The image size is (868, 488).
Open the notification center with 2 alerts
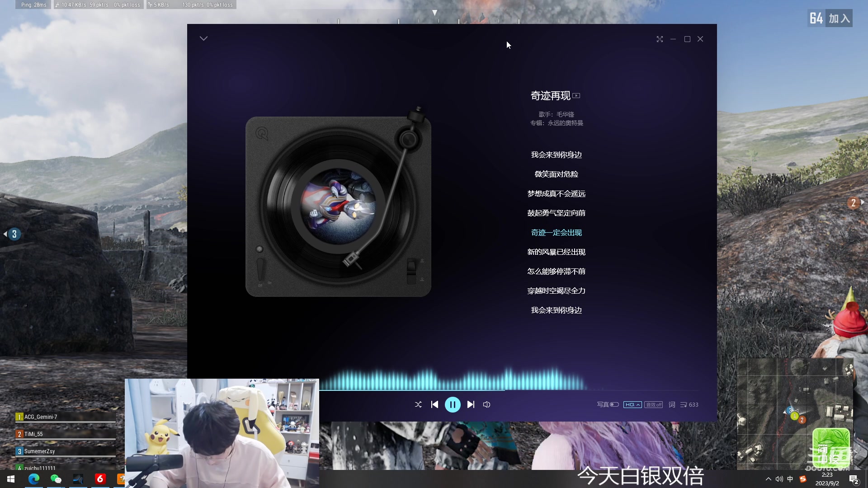pos(854,479)
